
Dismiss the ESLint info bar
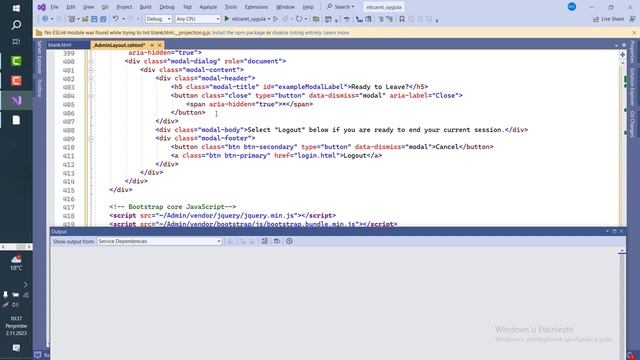coord(634,33)
